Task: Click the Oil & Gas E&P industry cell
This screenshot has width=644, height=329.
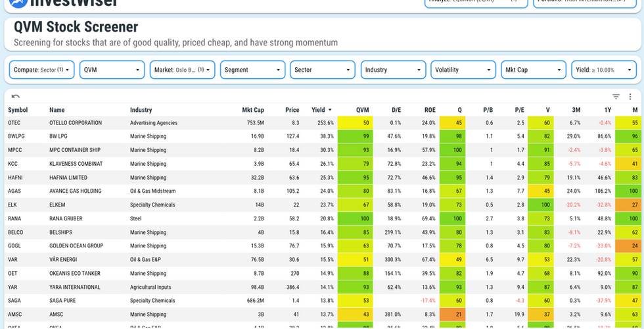Action: click(x=145, y=259)
